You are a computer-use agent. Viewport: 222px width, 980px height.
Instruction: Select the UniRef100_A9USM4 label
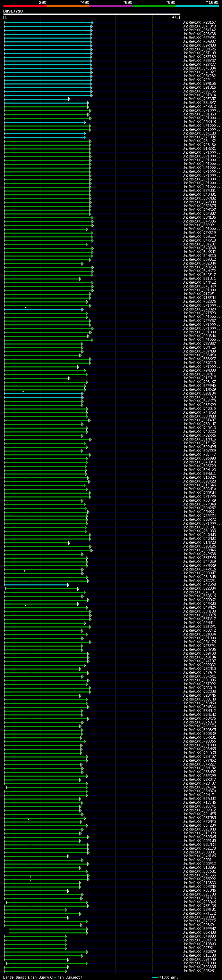tap(199, 336)
